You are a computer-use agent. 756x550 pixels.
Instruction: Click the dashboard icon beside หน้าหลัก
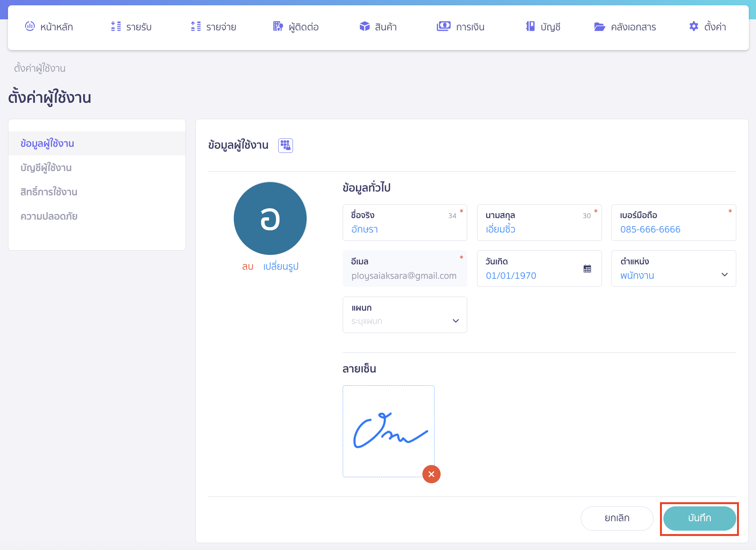tap(30, 27)
